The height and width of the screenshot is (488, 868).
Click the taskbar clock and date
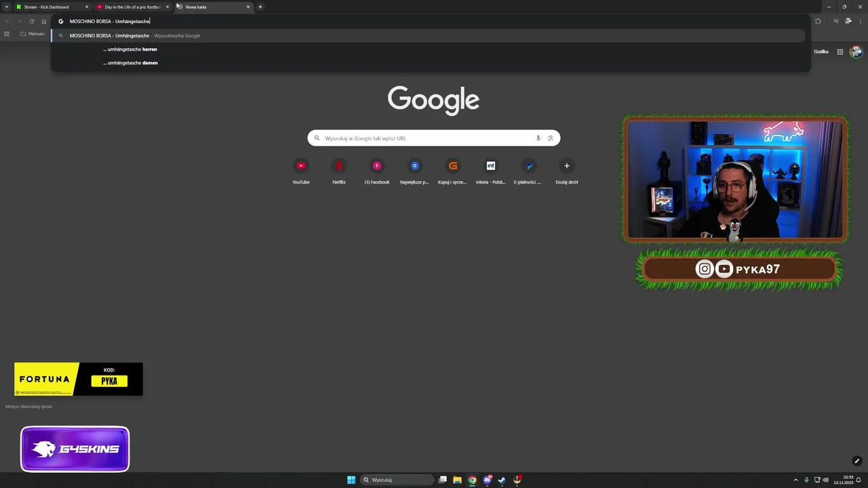(844, 480)
